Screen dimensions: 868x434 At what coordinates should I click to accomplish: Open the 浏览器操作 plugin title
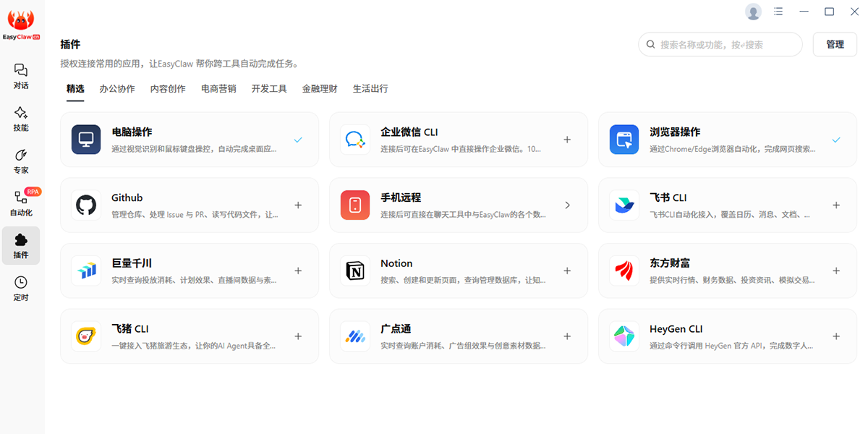tap(675, 132)
